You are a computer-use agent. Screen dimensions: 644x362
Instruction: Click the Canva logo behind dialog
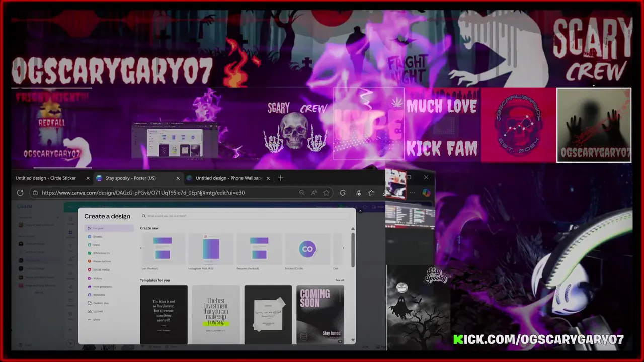coord(24,206)
